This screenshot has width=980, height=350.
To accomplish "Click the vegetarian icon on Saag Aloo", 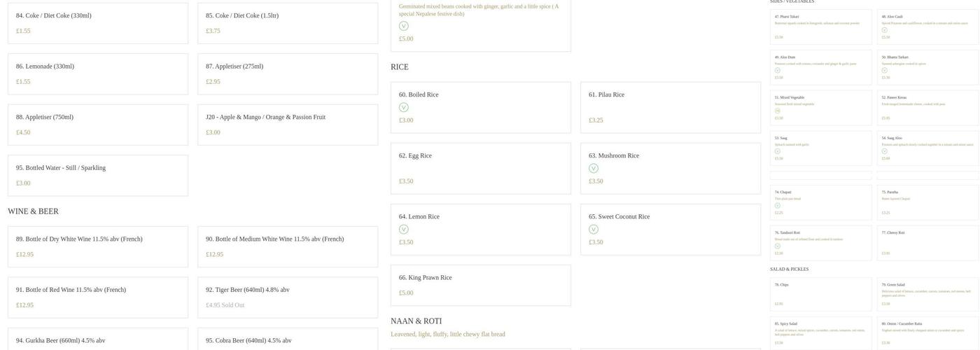I will point(884,151).
